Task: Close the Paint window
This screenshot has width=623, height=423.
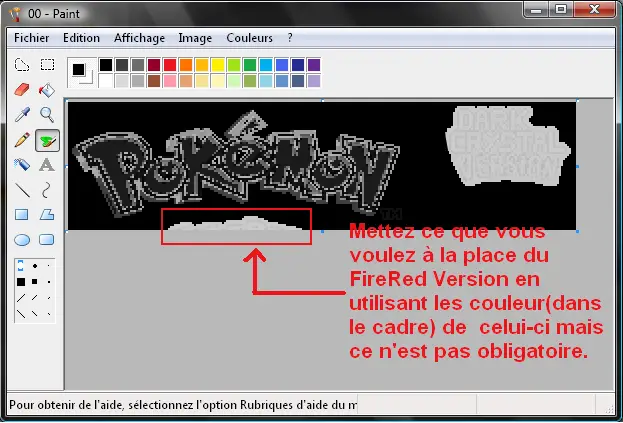Action: point(594,10)
